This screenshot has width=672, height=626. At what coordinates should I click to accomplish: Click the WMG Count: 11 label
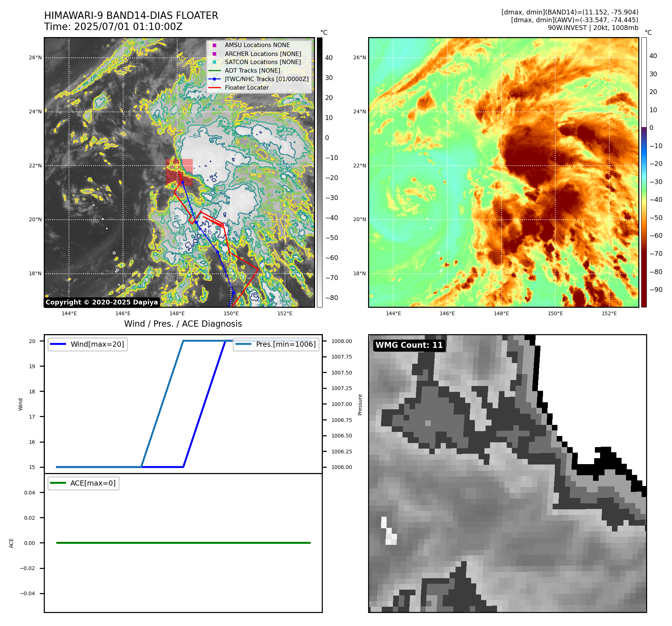tap(409, 345)
